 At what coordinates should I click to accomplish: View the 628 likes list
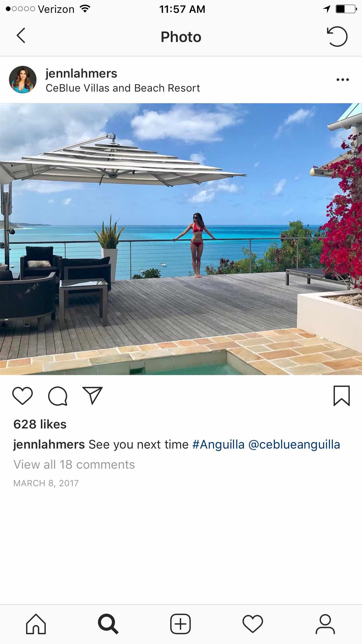point(40,424)
